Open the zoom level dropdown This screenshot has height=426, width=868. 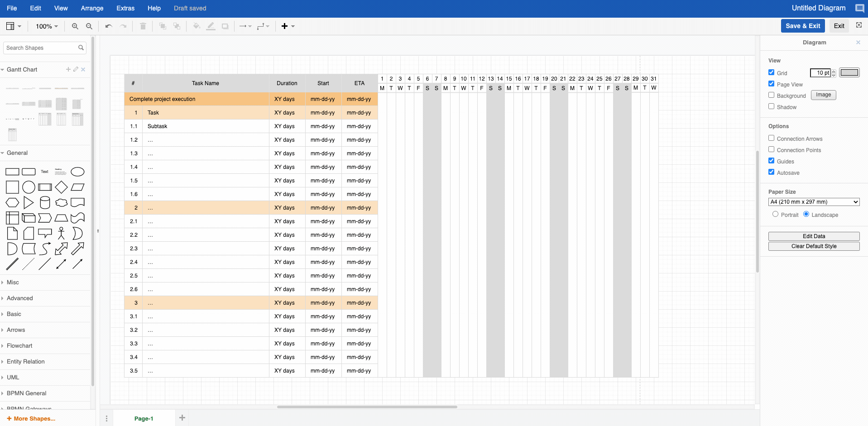tap(46, 26)
